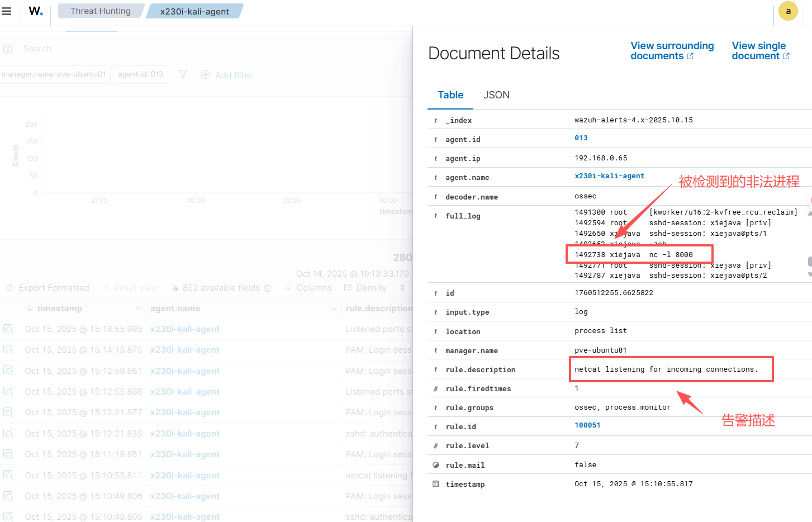This screenshot has width=812, height=522.
Task: Open saved queries icon beside Search
Action: [8, 49]
